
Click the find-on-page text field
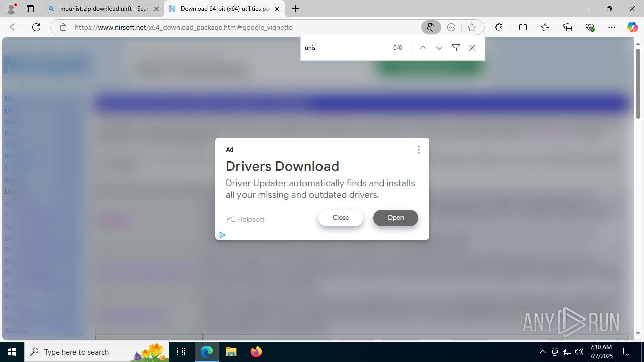(346, 48)
